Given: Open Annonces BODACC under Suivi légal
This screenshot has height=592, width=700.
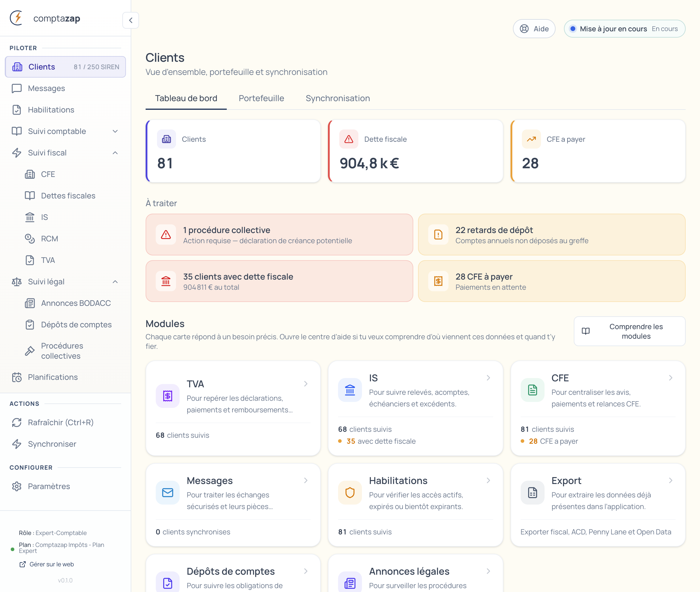Looking at the screenshot, I should 76,303.
